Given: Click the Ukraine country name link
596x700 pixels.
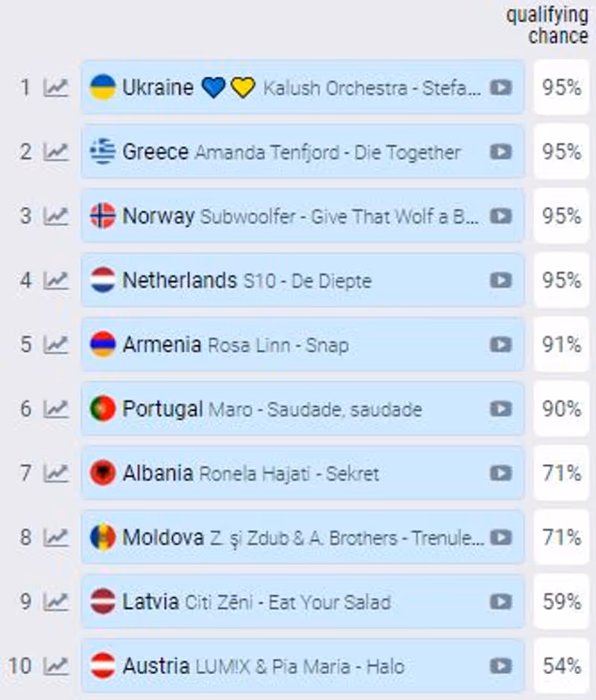Looking at the screenshot, I should tap(158, 87).
